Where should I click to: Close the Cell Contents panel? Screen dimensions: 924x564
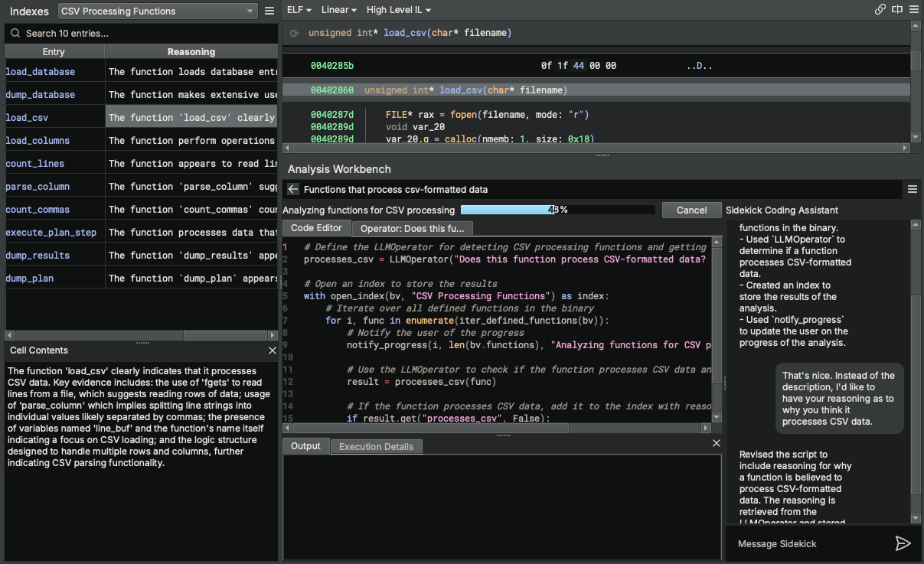pyautogui.click(x=273, y=350)
